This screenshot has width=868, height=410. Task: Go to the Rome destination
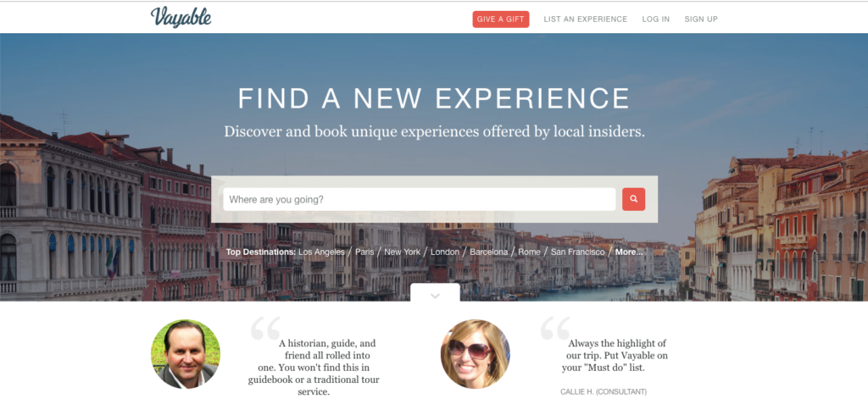tap(529, 252)
